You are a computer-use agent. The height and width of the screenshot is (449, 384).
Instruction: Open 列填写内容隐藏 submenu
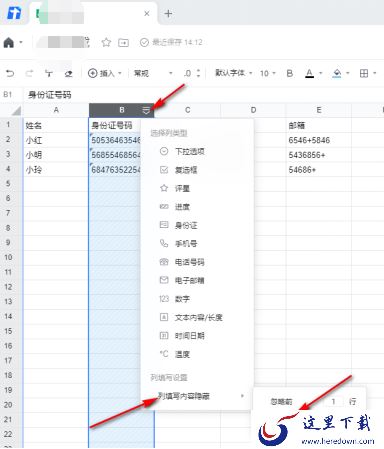(197, 396)
